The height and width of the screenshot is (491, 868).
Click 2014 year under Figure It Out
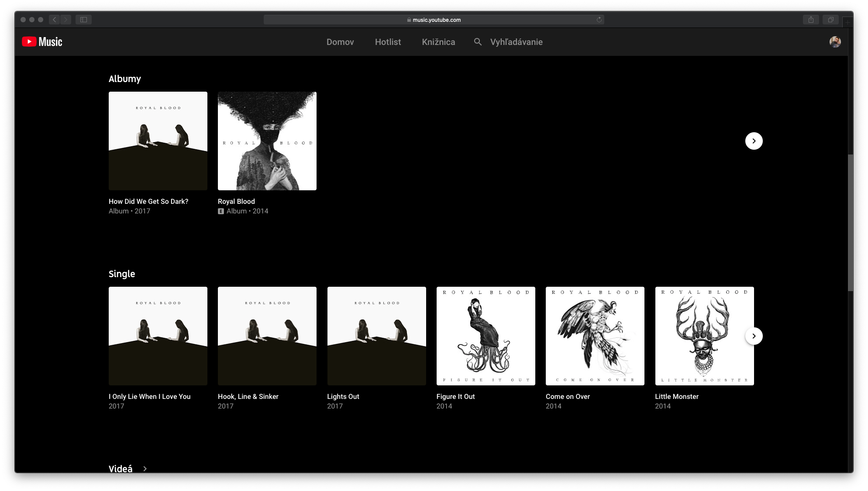coord(444,406)
